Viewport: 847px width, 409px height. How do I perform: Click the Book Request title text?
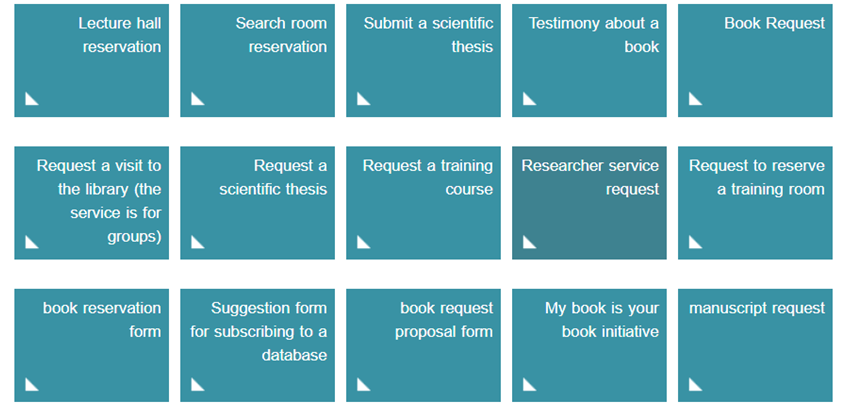(x=774, y=22)
